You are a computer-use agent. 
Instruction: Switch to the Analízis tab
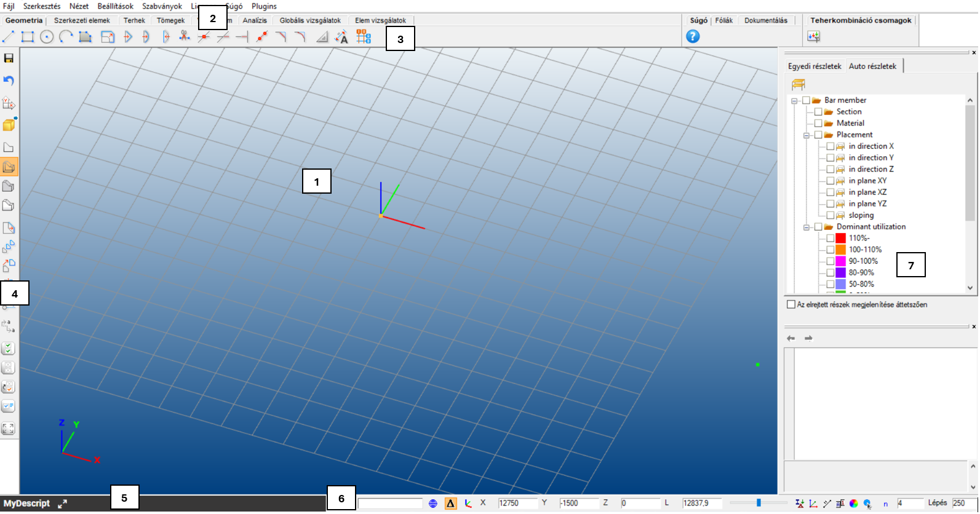click(x=255, y=20)
